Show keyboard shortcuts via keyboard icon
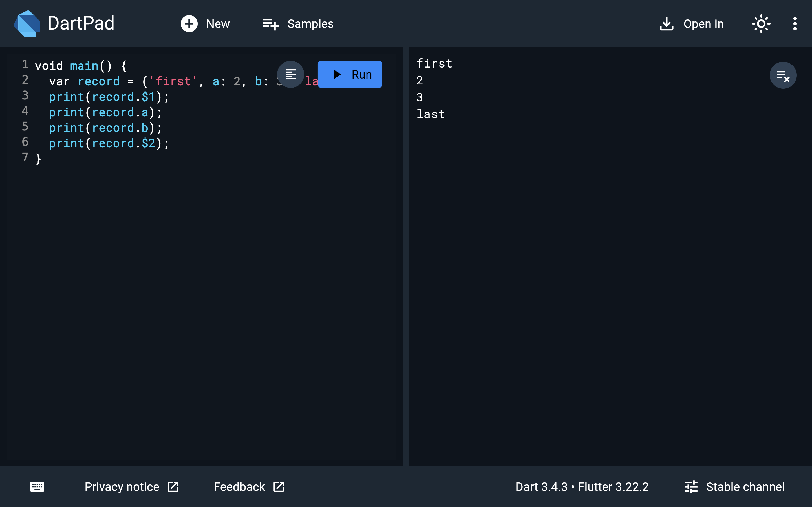The height and width of the screenshot is (507, 812). 37,486
